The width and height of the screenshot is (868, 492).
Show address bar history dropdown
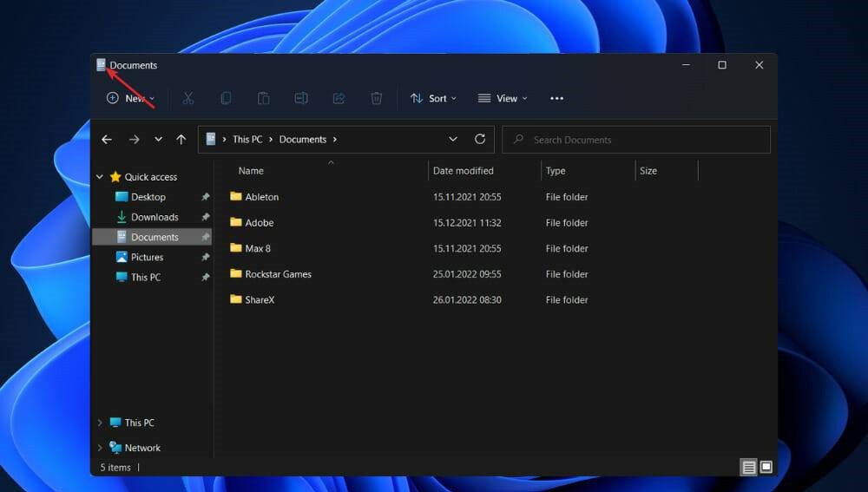tap(453, 139)
